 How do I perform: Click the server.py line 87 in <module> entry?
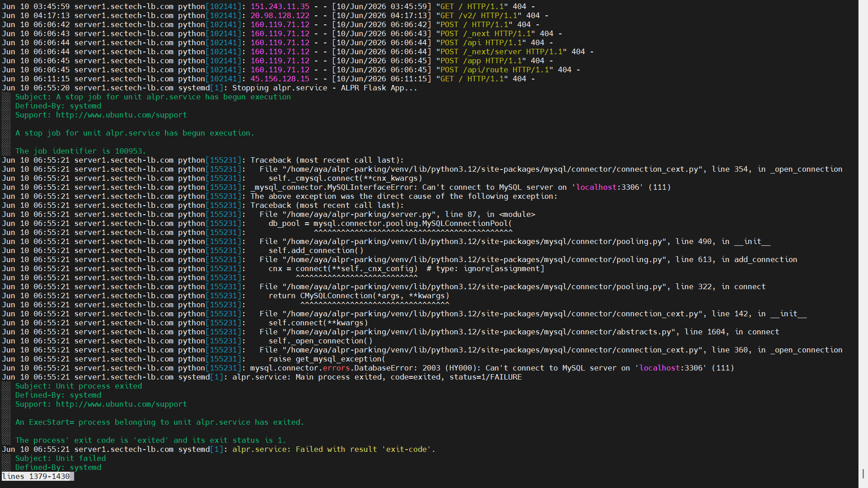[397, 214]
